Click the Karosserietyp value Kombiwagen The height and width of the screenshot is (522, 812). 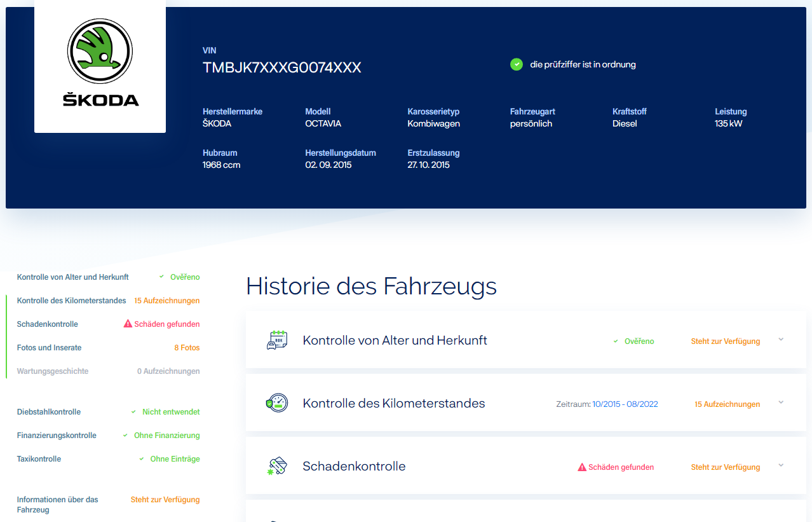pyautogui.click(x=434, y=124)
